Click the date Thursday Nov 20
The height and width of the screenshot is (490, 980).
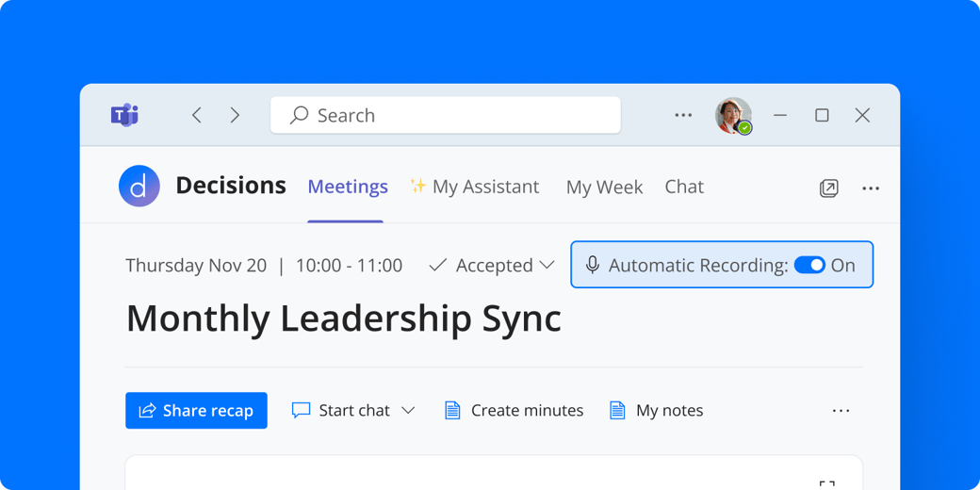(196, 266)
